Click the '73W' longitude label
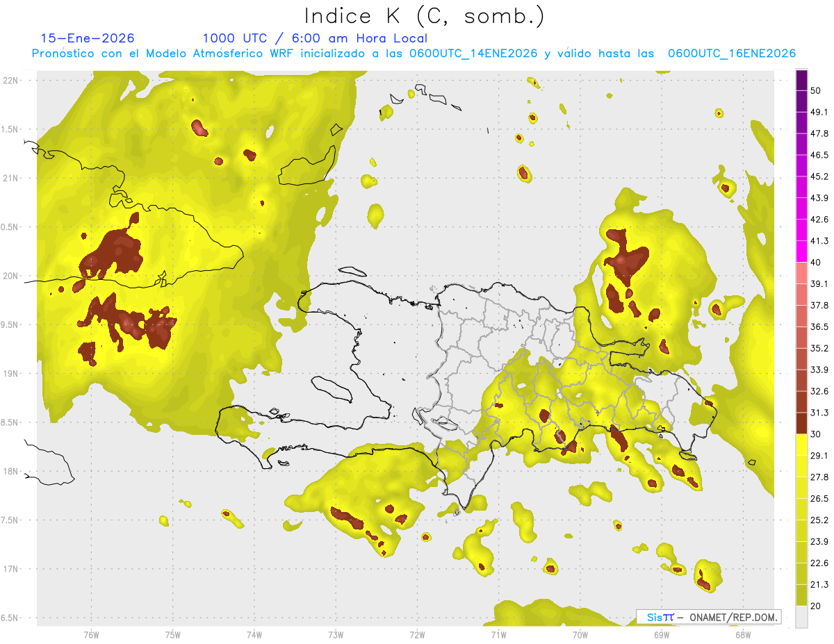Screen dimensions: 834x644 pos(336,634)
